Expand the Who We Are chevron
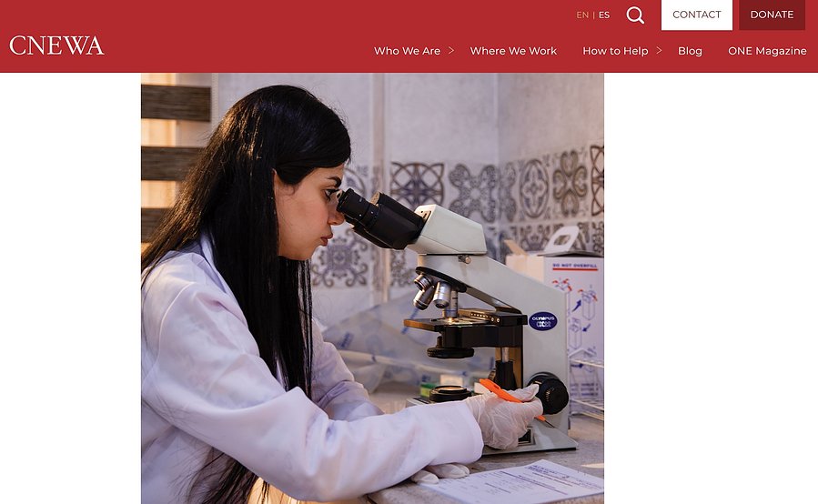This screenshot has height=504, width=818. [x=451, y=51]
